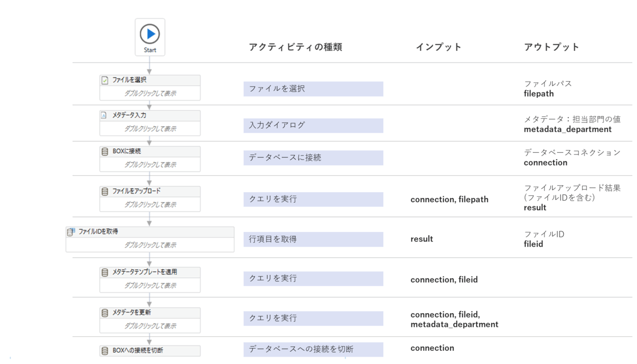The image size is (637, 364).
Task: Click the ファイルを選択 activity icon
Action: 105,80
